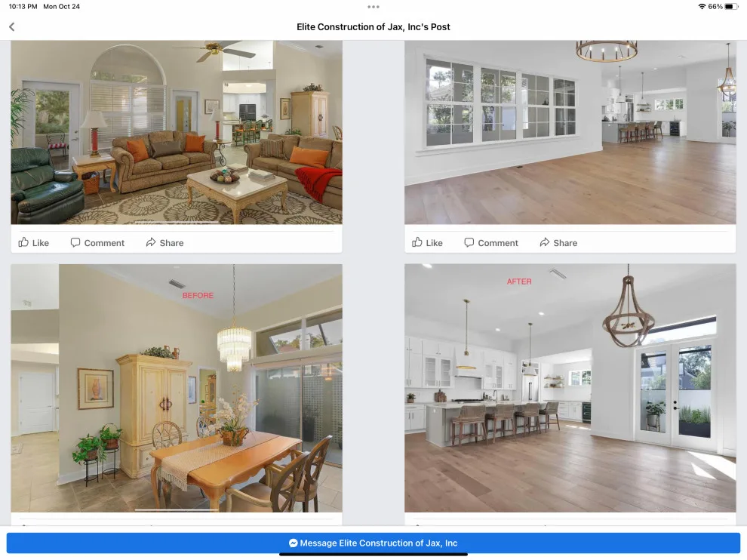Like the living room before photo

coord(34,242)
